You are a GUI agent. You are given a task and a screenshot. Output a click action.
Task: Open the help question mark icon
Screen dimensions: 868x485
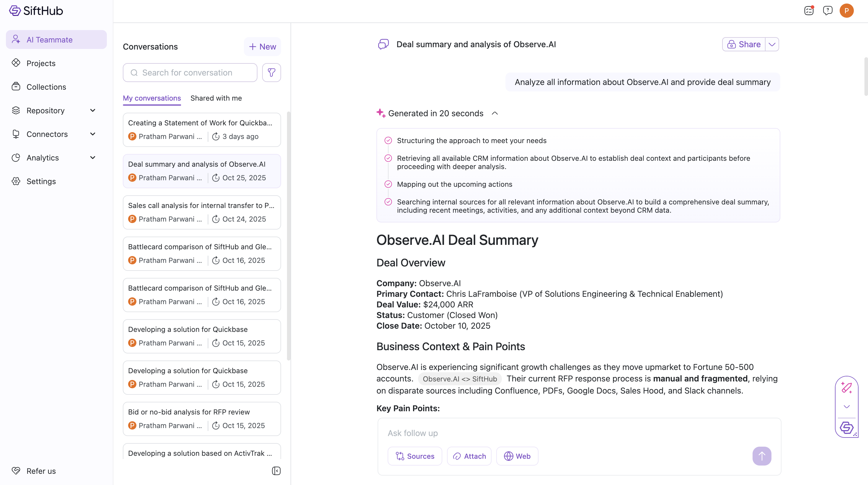tap(827, 11)
